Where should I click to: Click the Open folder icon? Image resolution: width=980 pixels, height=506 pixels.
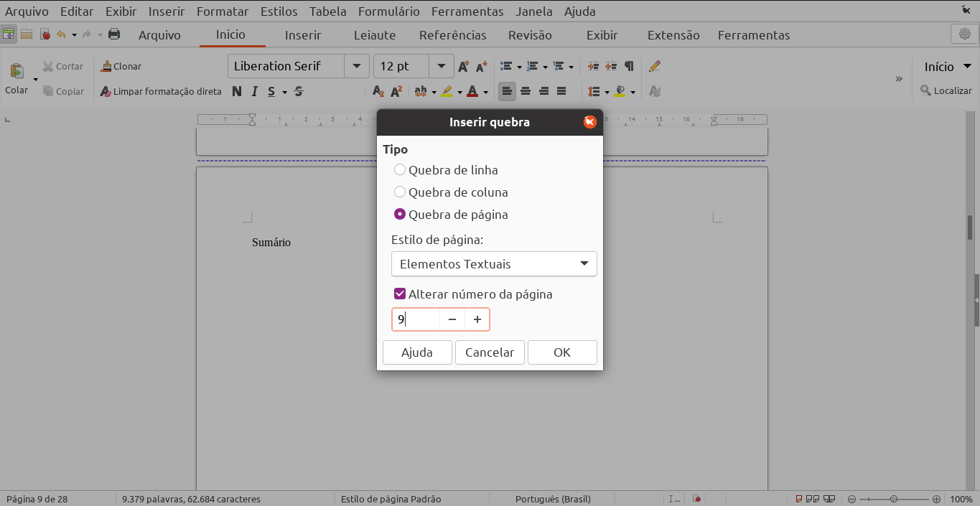pos(27,34)
